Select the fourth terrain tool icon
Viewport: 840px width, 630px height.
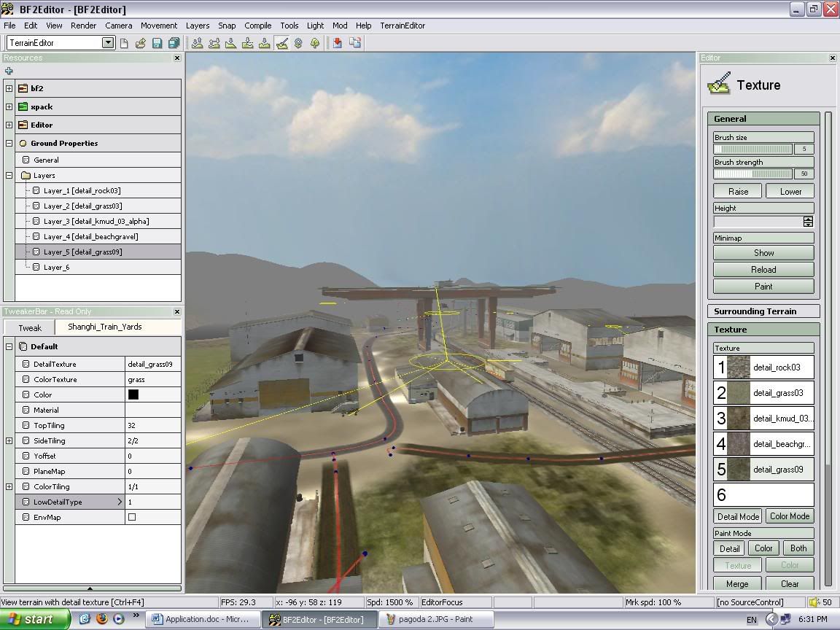[247, 43]
